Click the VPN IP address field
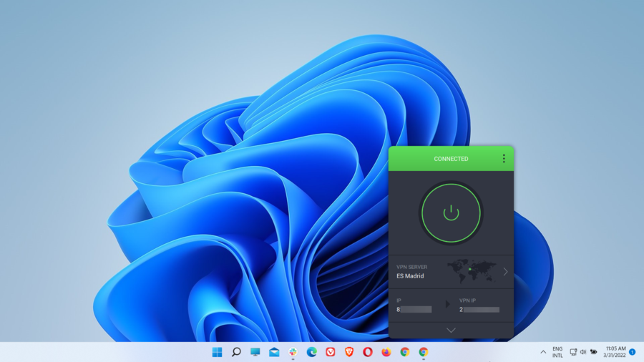Image resolution: width=644 pixels, height=362 pixels. [479, 310]
